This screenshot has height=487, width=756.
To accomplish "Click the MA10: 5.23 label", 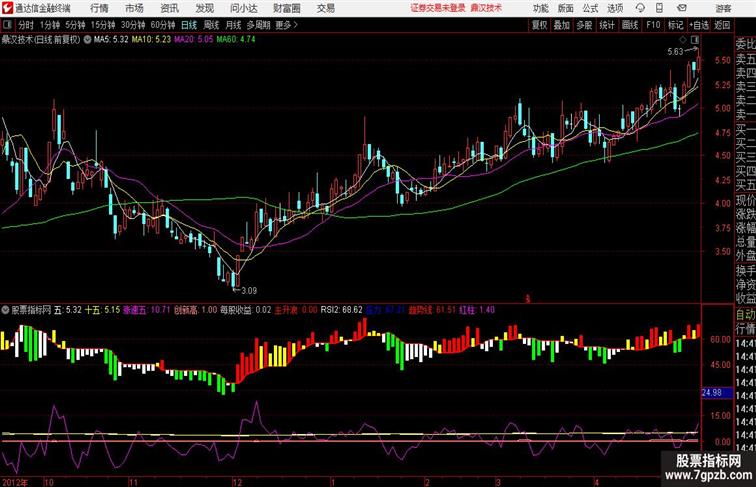I will pos(151,40).
